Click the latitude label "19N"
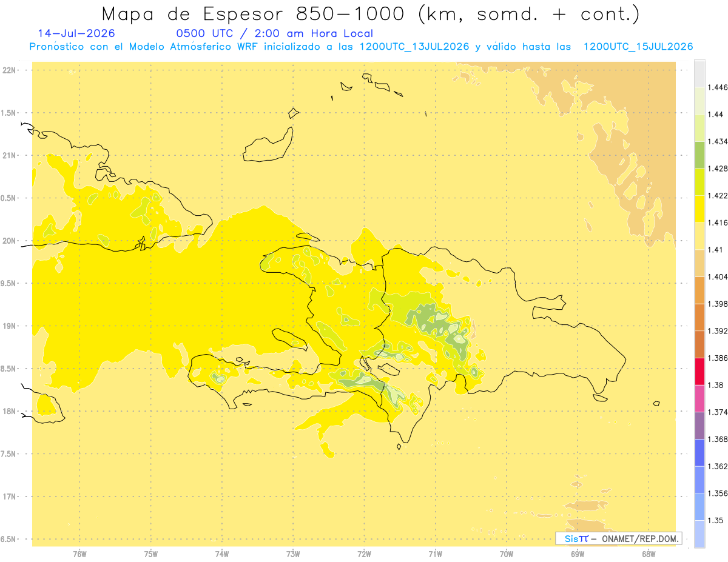Screen dimensions: 728x562 (9, 326)
